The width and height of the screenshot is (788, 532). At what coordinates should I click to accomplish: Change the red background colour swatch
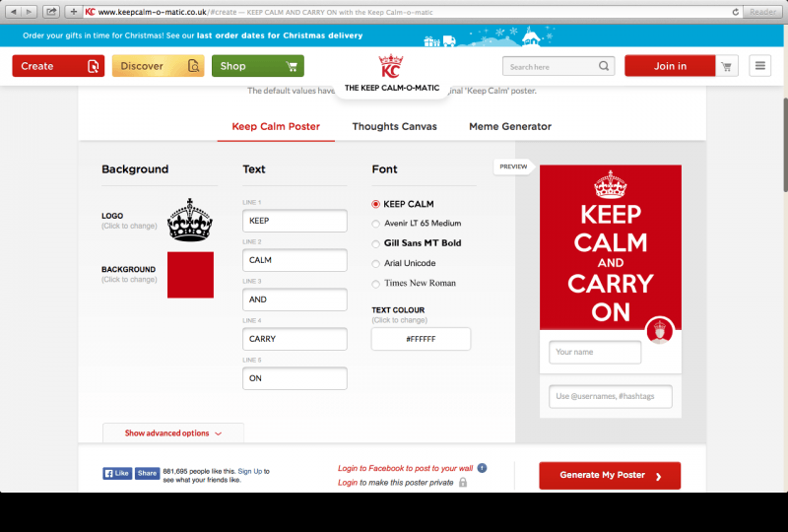point(190,275)
